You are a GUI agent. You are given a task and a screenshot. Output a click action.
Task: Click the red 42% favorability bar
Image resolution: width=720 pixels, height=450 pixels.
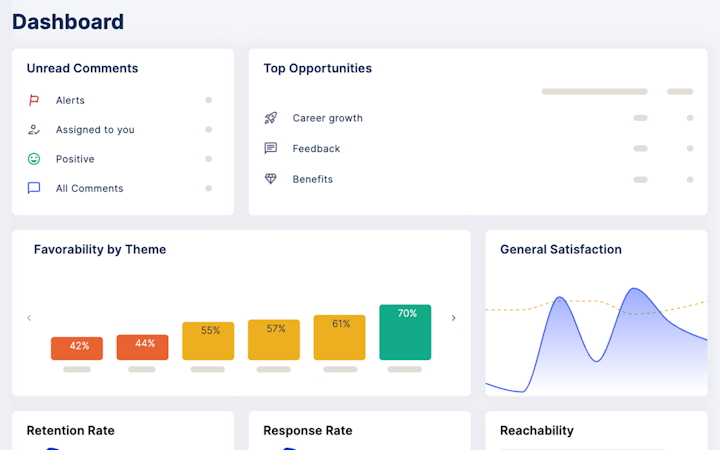tap(77, 348)
